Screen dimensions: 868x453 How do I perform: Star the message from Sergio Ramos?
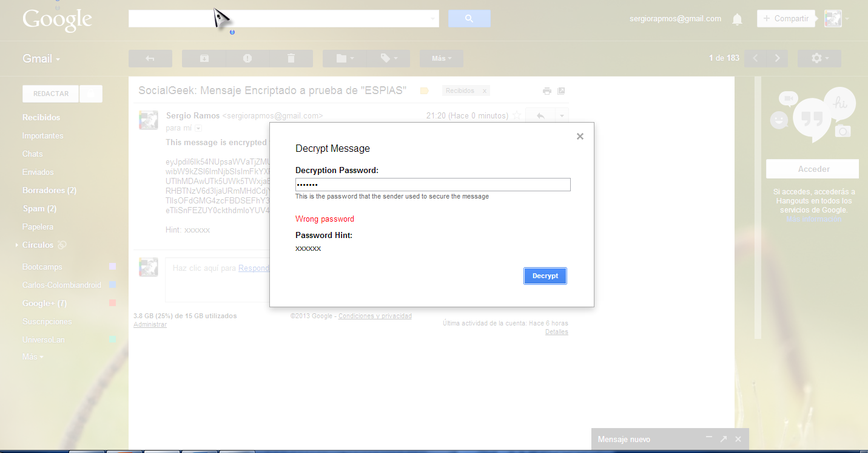coord(517,115)
